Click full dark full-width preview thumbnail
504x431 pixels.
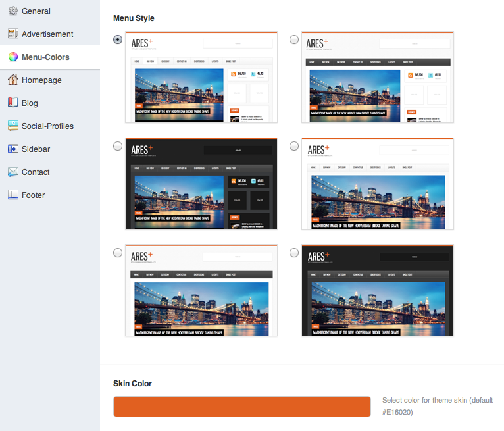(378, 290)
